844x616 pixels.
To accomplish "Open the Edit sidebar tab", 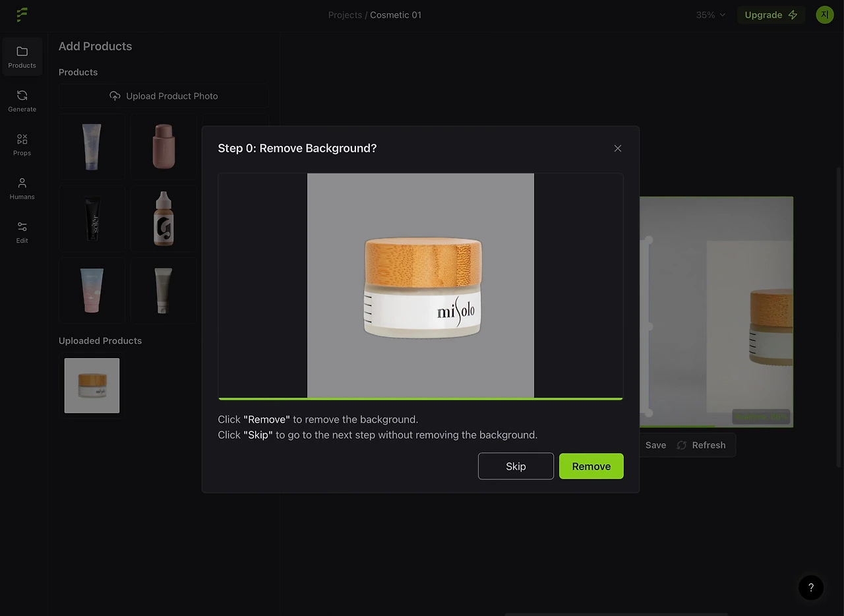I will click(22, 232).
